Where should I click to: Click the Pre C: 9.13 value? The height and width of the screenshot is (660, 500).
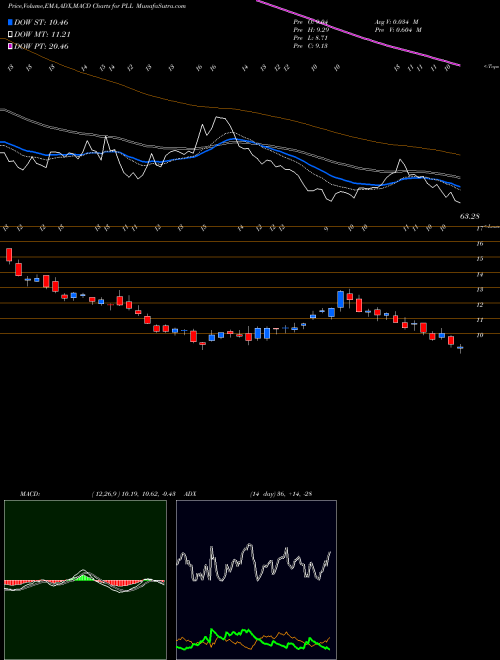coord(311,46)
